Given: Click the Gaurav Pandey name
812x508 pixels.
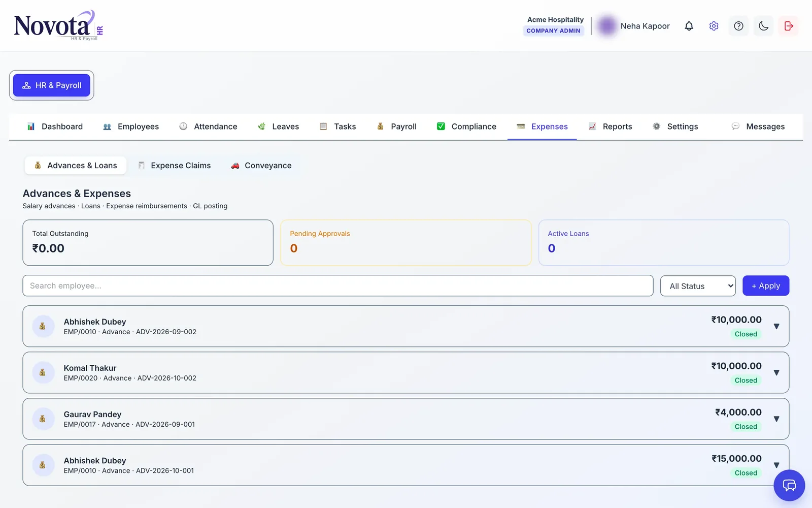Looking at the screenshot, I should pos(92,415).
